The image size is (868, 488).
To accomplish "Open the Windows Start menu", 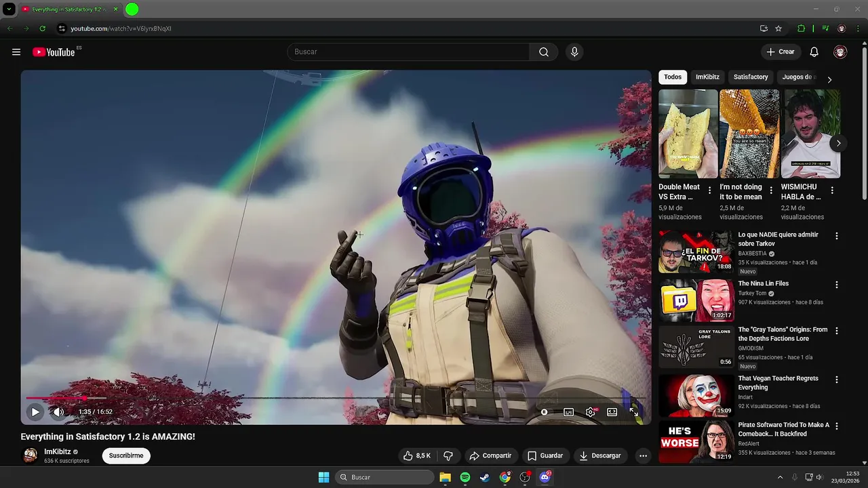I will pos(323,477).
